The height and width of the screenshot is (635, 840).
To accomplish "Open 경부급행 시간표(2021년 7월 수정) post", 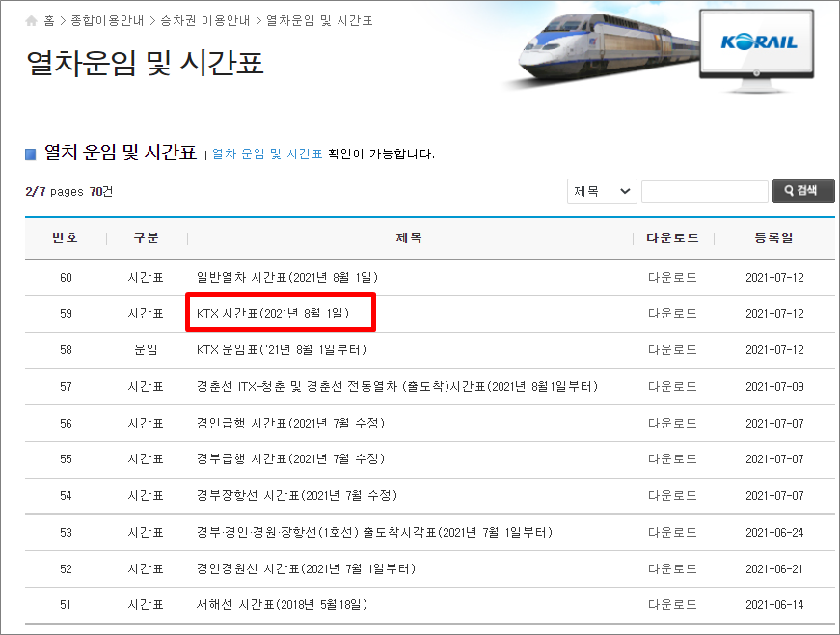I will (290, 459).
